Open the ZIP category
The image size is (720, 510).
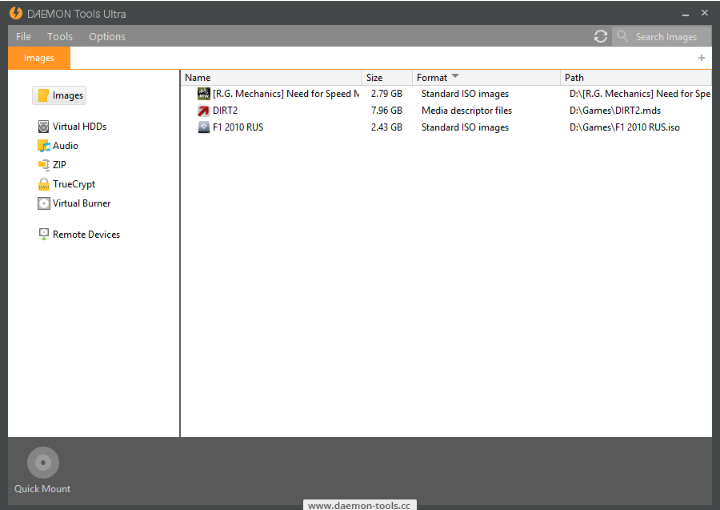[59, 165]
